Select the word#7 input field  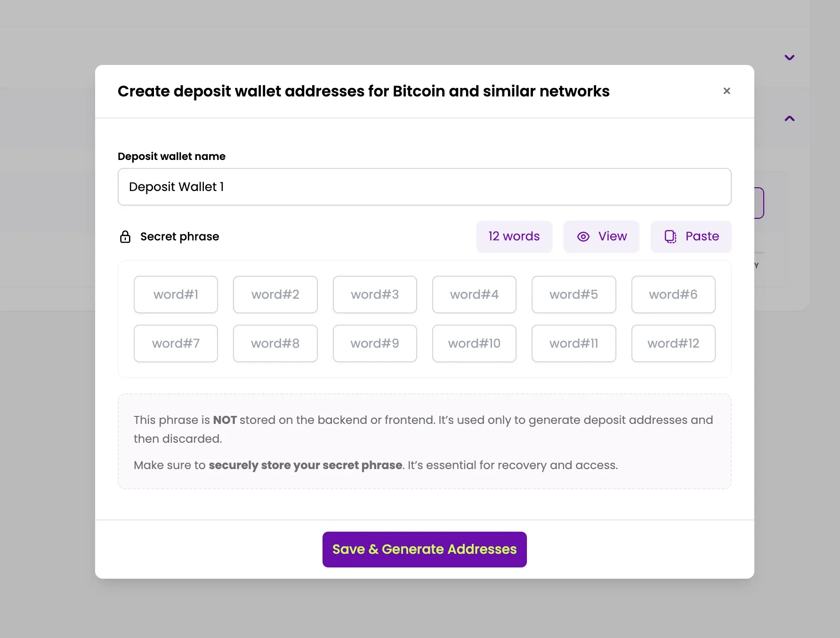[176, 343]
